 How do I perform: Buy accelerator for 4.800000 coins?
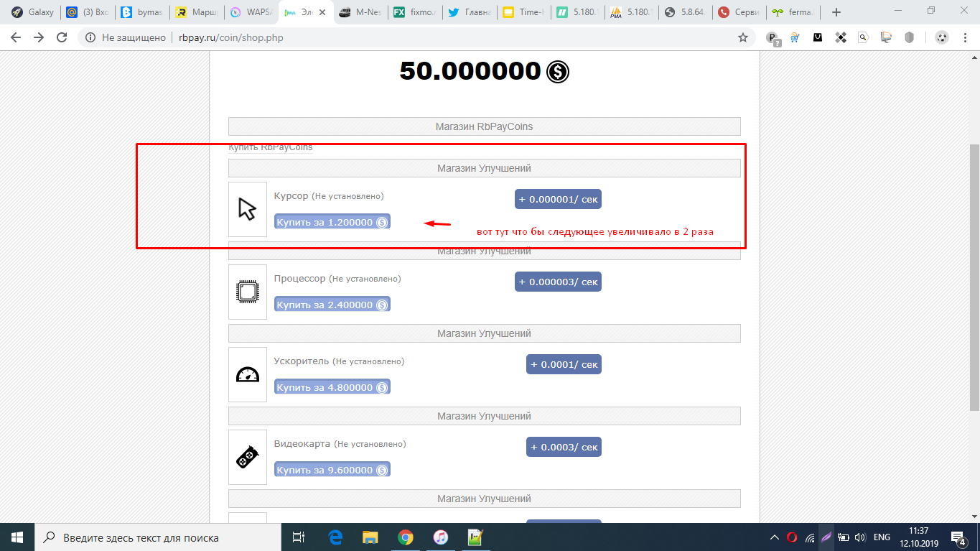[x=332, y=387]
